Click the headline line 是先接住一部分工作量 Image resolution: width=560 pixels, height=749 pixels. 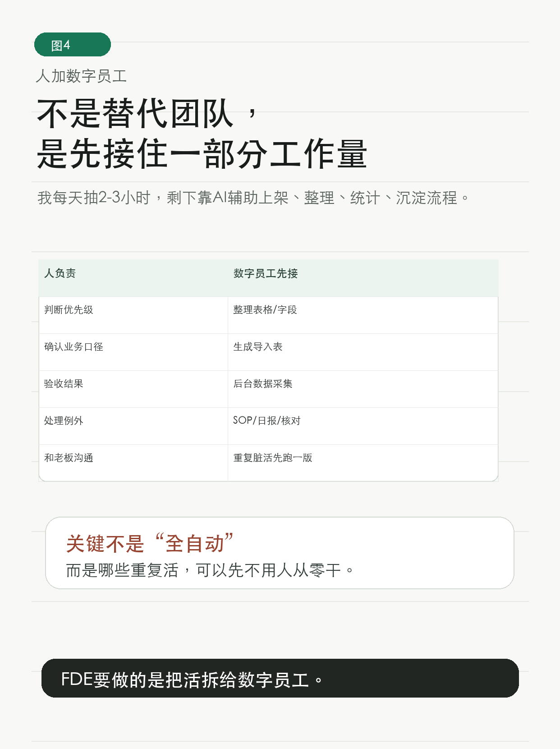(x=202, y=154)
